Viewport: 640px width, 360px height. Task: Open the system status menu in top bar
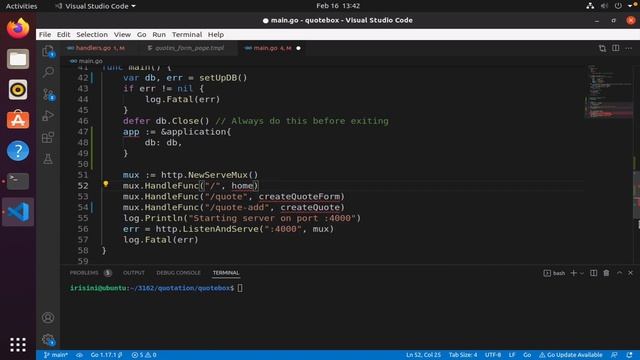[x=612, y=6]
